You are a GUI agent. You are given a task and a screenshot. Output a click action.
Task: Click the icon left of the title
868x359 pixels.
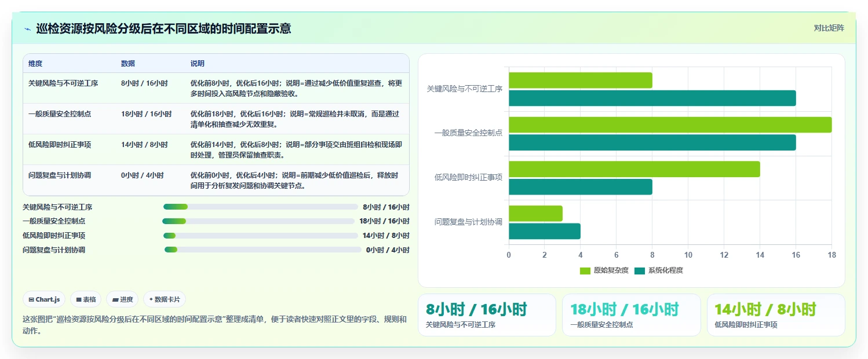[x=27, y=28]
